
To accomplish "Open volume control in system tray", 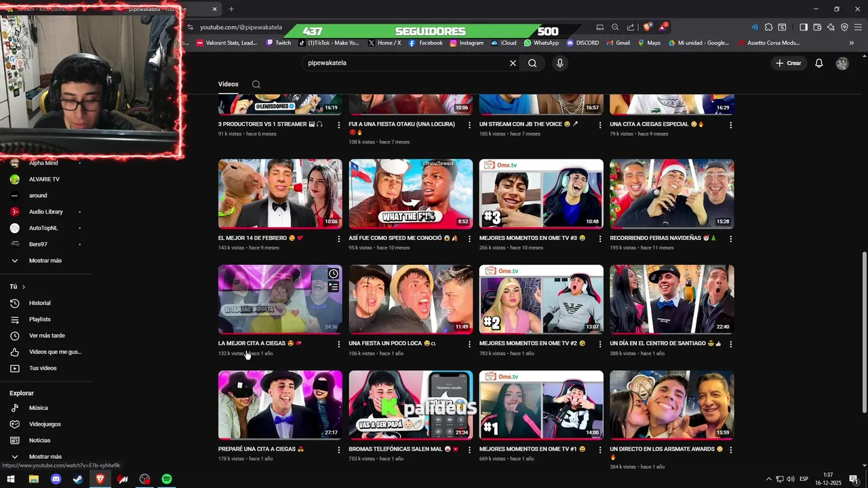I will click(791, 479).
